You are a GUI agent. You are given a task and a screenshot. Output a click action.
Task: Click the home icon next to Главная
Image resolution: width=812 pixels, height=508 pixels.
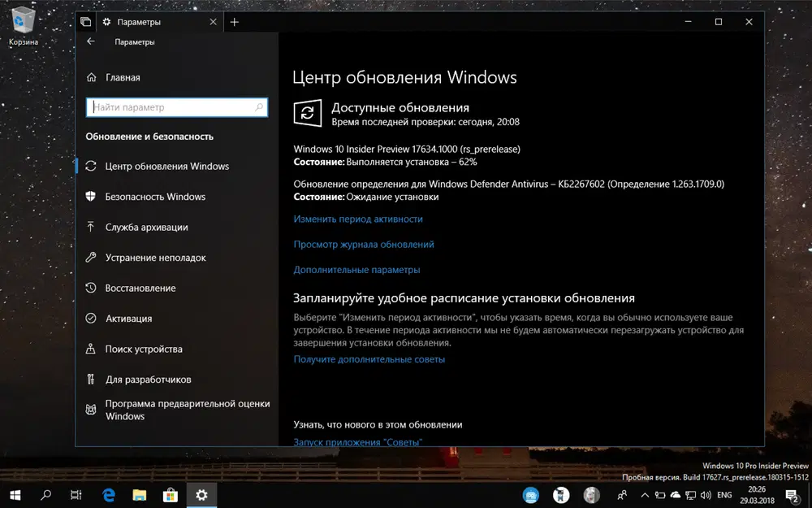click(91, 77)
